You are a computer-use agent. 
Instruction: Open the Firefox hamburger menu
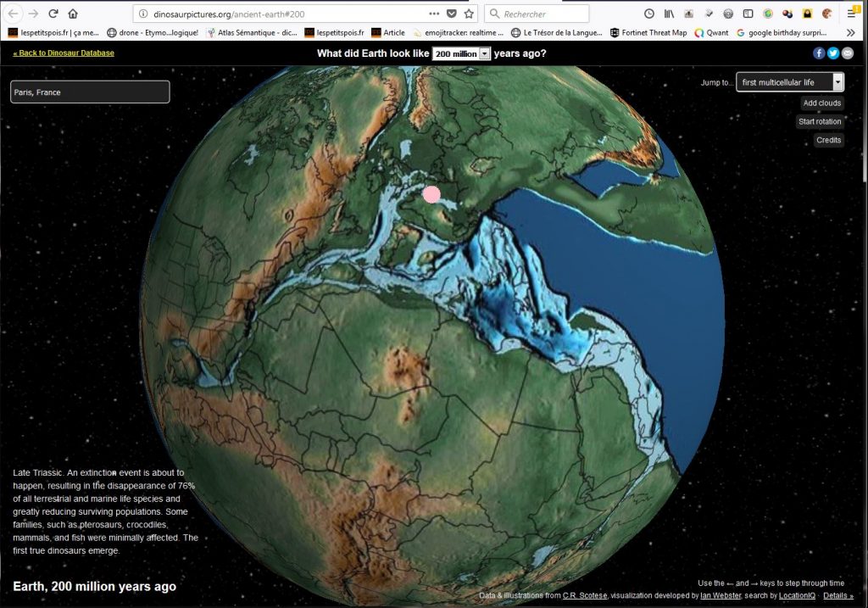point(851,14)
